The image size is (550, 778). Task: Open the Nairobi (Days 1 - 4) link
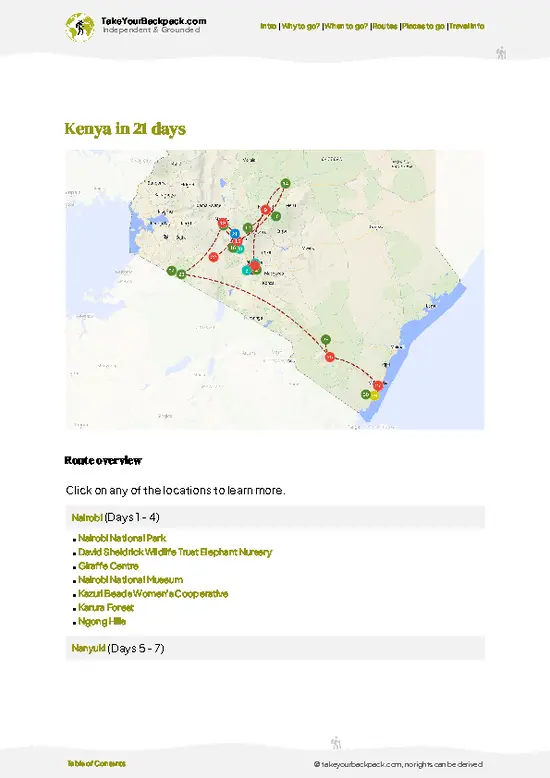click(87, 518)
